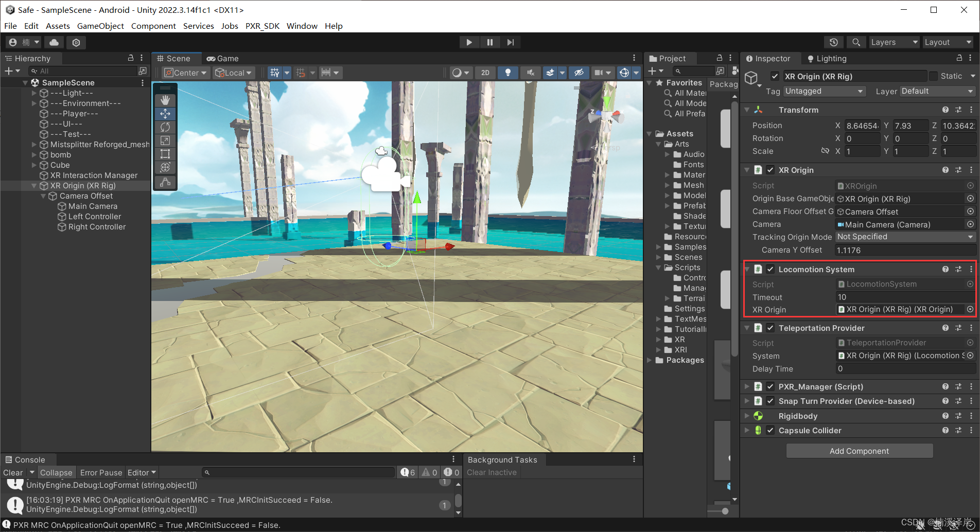The image size is (980, 532).
Task: Open Tracking Origin Mode dropdown
Action: pyautogui.click(x=905, y=237)
